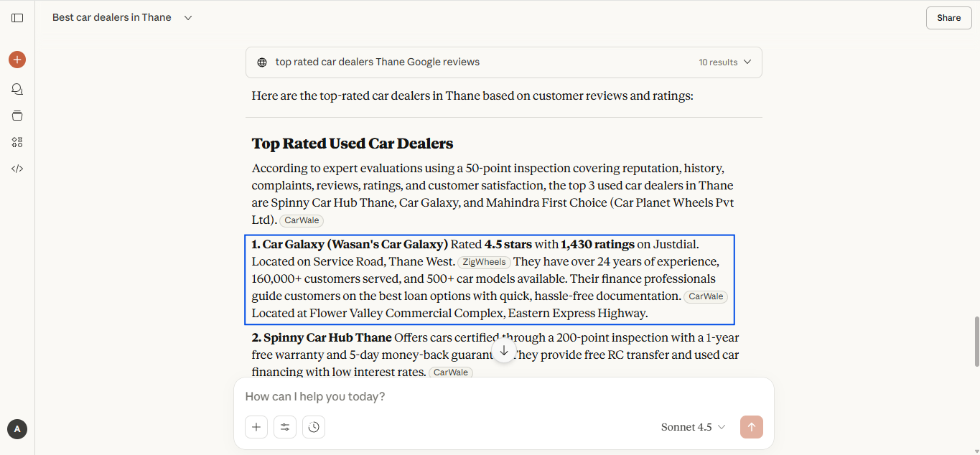The height and width of the screenshot is (455, 980).
Task: Open the Sonnet 4.5 model selector
Action: [x=693, y=427]
